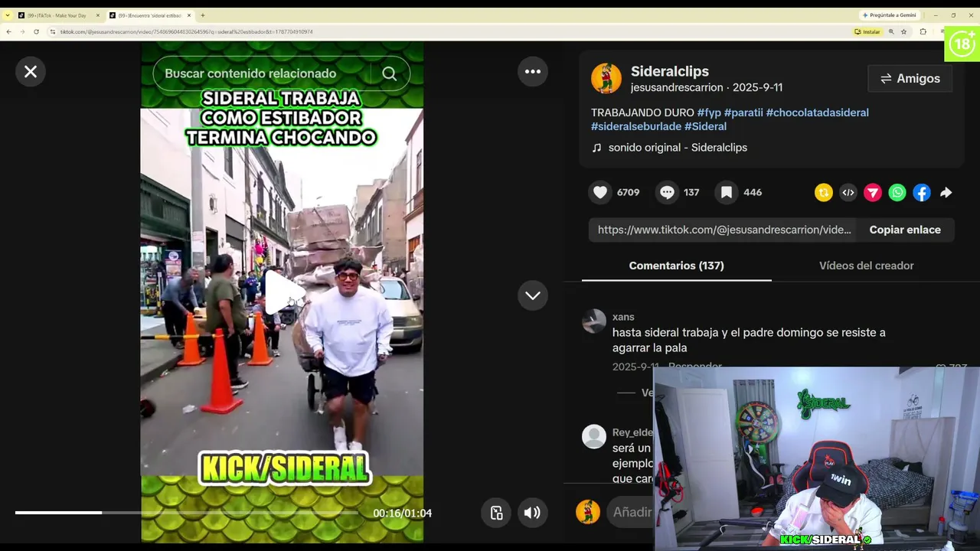
Task: Click the magnifier icon in related content search
Action: click(390, 73)
